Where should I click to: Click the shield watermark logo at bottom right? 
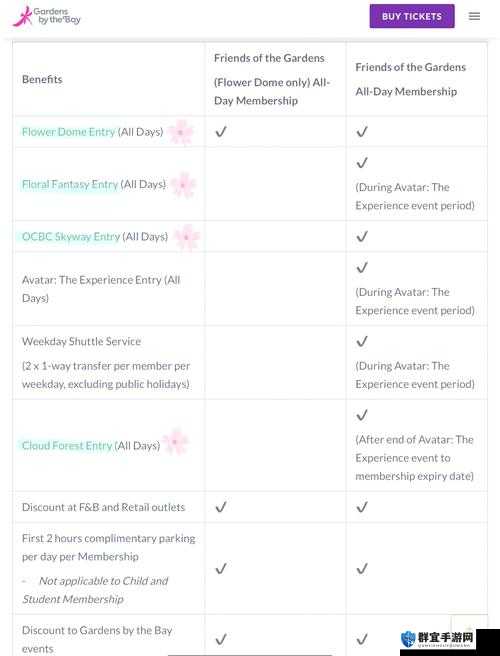click(408, 639)
